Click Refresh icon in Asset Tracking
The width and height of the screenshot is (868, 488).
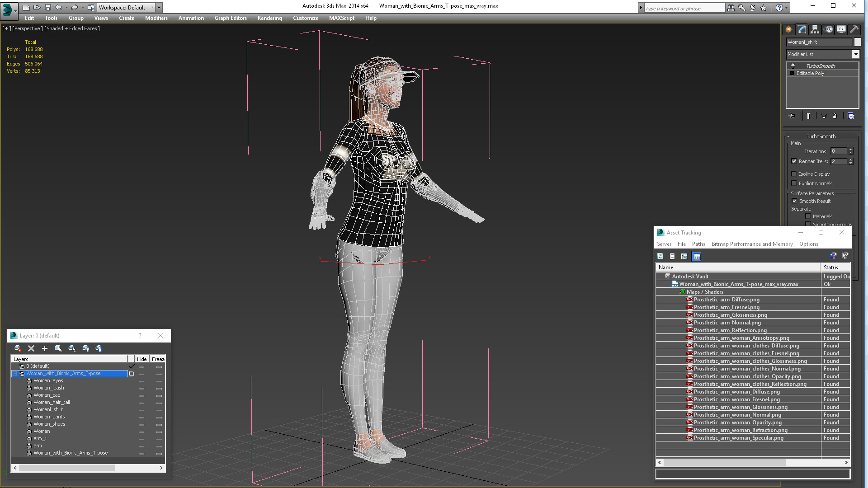coord(660,256)
